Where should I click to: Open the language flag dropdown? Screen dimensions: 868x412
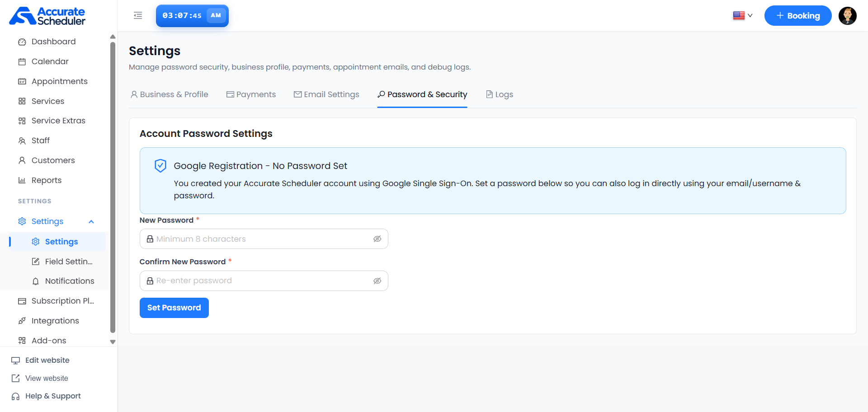(743, 15)
